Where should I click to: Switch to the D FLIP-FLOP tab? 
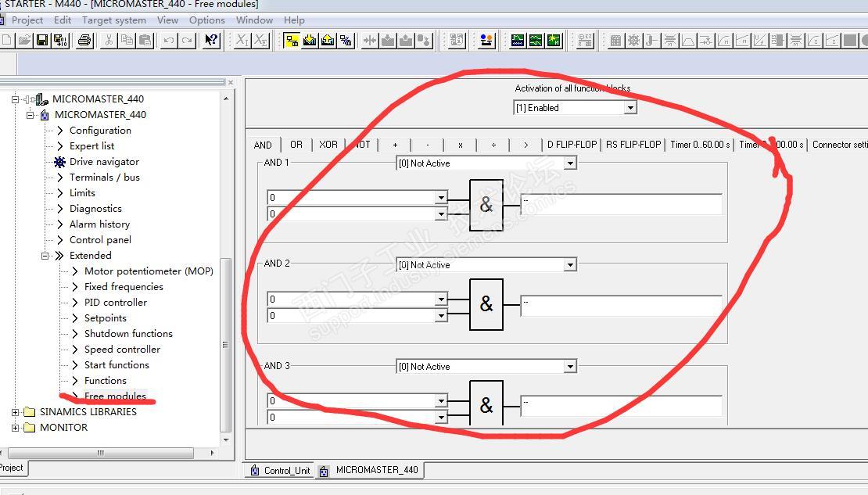(572, 145)
